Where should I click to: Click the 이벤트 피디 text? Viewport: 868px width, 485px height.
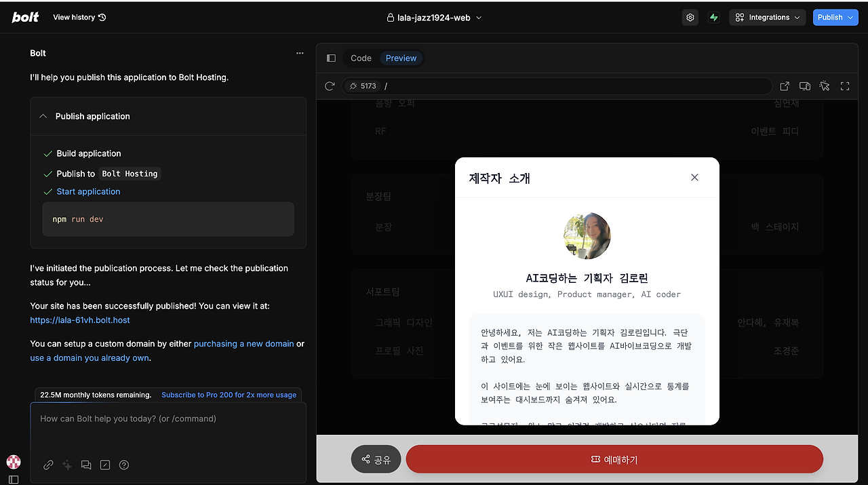[775, 132]
